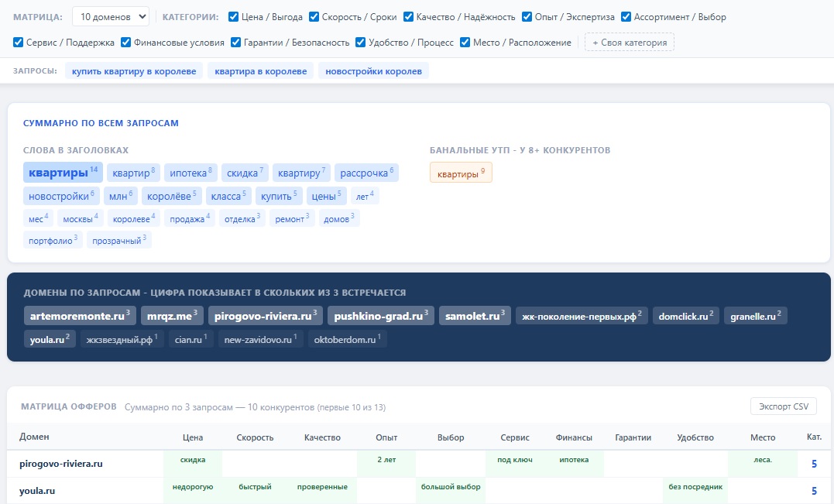The height and width of the screenshot is (504, 834).
Task: Toggle Опыт / Экспертиза checkbox
Action: click(527, 16)
